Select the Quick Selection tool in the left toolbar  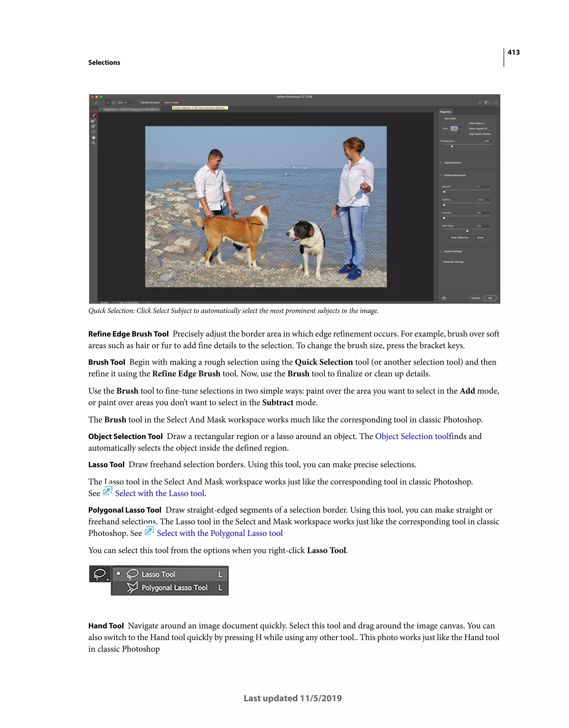click(93, 115)
